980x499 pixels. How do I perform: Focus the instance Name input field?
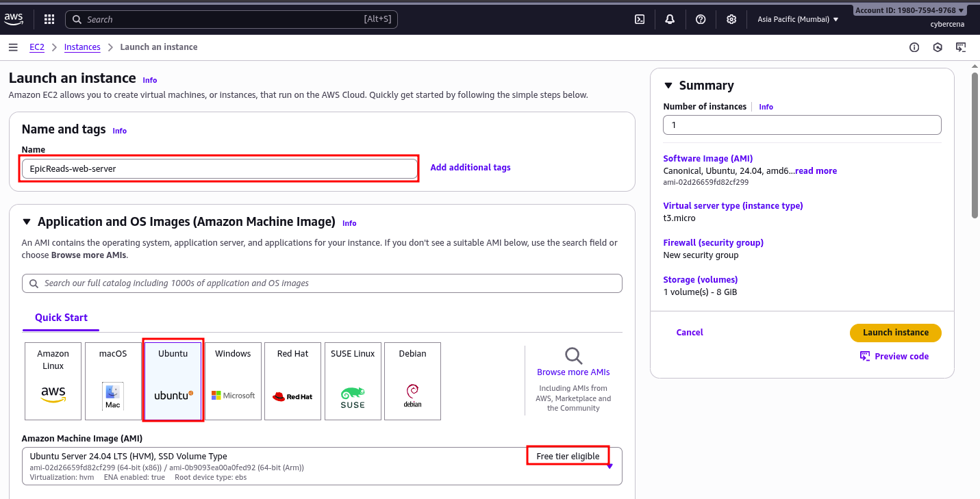pos(219,168)
